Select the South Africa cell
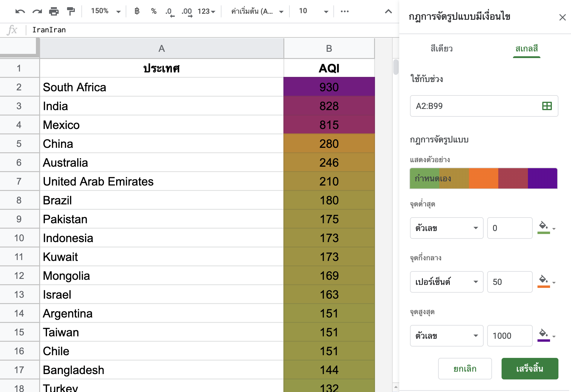 (162, 87)
